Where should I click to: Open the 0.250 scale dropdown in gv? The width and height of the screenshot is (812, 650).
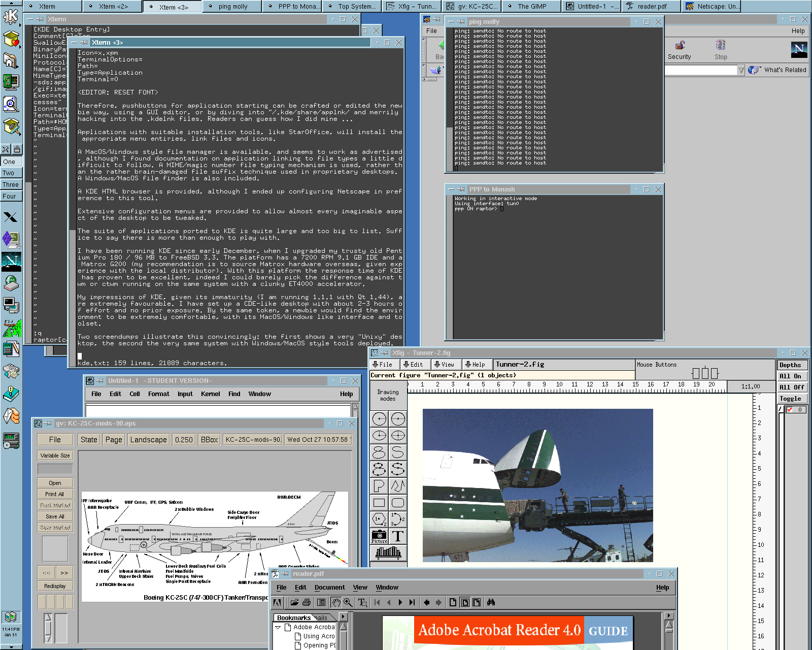point(184,440)
